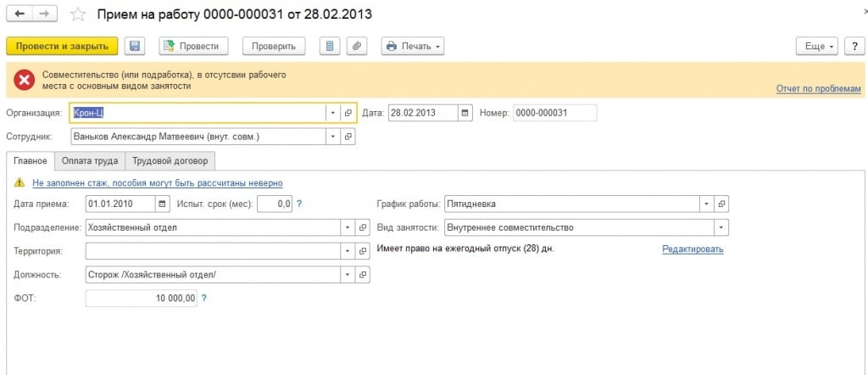
Task: Open the Еще dropdown menu
Action: click(x=817, y=47)
